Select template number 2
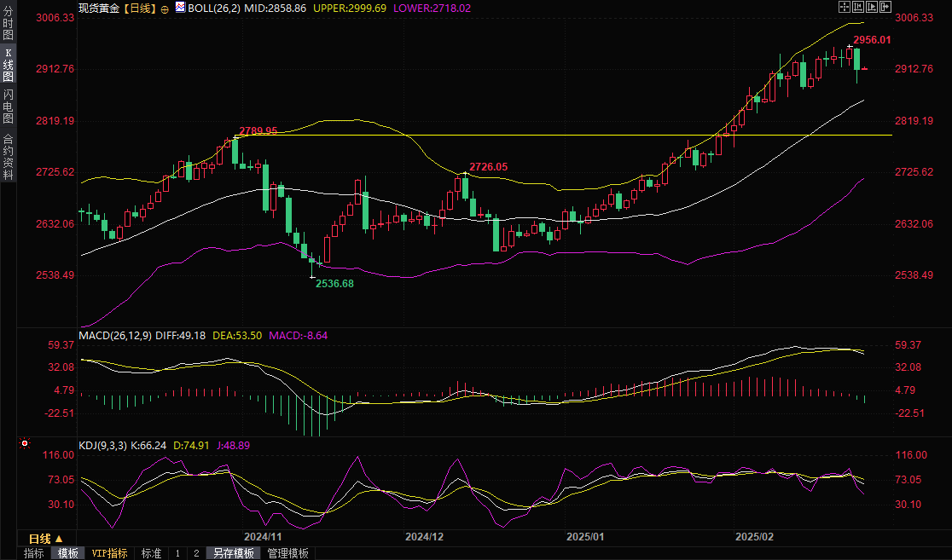Viewport: 952px width, 560px height. pos(196,553)
